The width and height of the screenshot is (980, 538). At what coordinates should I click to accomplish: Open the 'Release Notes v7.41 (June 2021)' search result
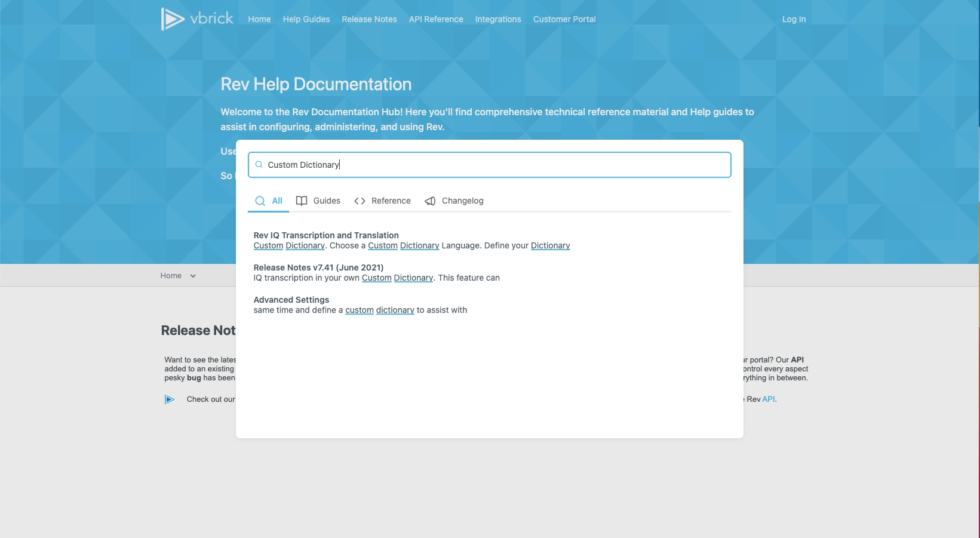[x=318, y=267]
